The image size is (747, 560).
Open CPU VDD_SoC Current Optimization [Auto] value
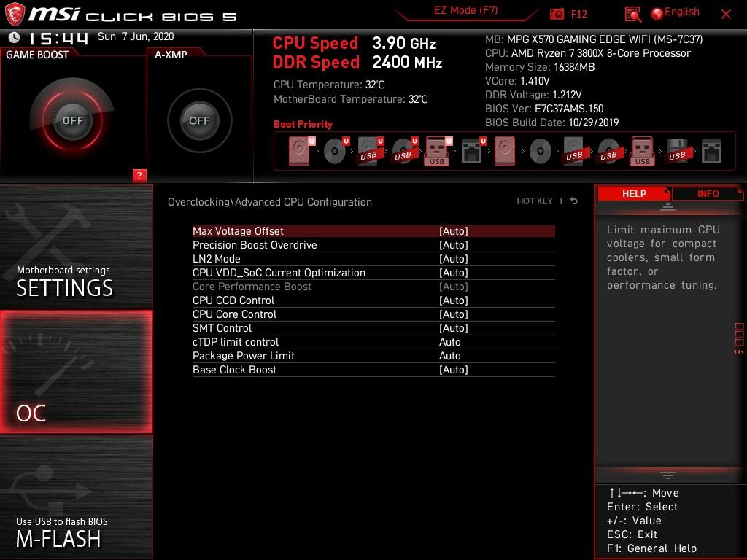(454, 273)
